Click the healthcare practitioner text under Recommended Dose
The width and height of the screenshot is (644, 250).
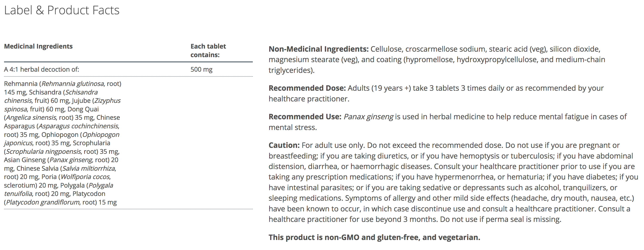[x=308, y=99]
